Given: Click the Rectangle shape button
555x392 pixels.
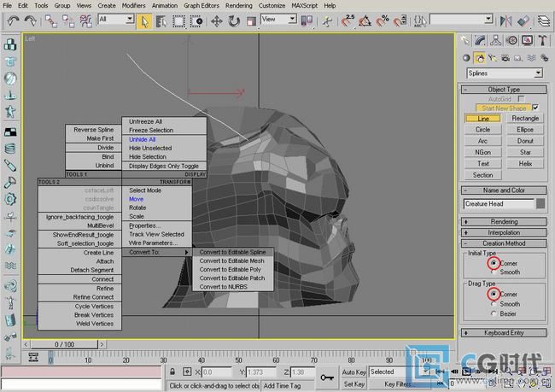Looking at the screenshot, I should [525, 118].
